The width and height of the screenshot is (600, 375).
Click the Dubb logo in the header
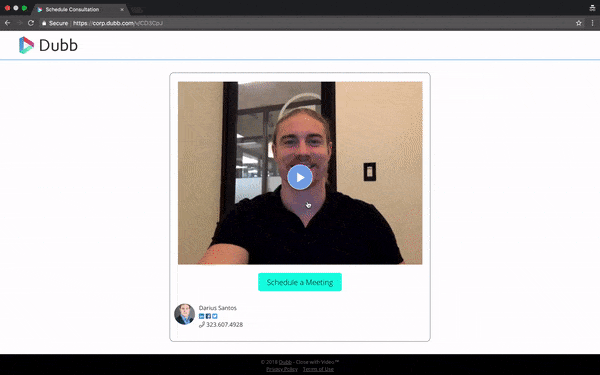point(48,45)
